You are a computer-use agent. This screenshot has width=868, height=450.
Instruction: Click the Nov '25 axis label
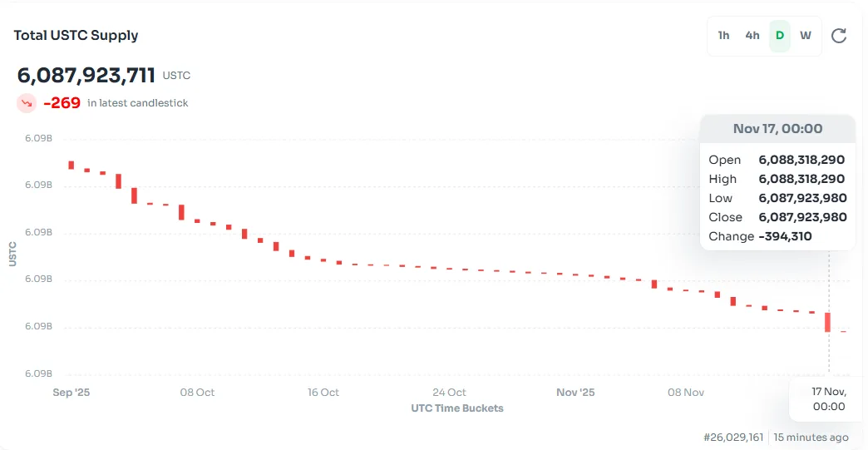(575, 393)
